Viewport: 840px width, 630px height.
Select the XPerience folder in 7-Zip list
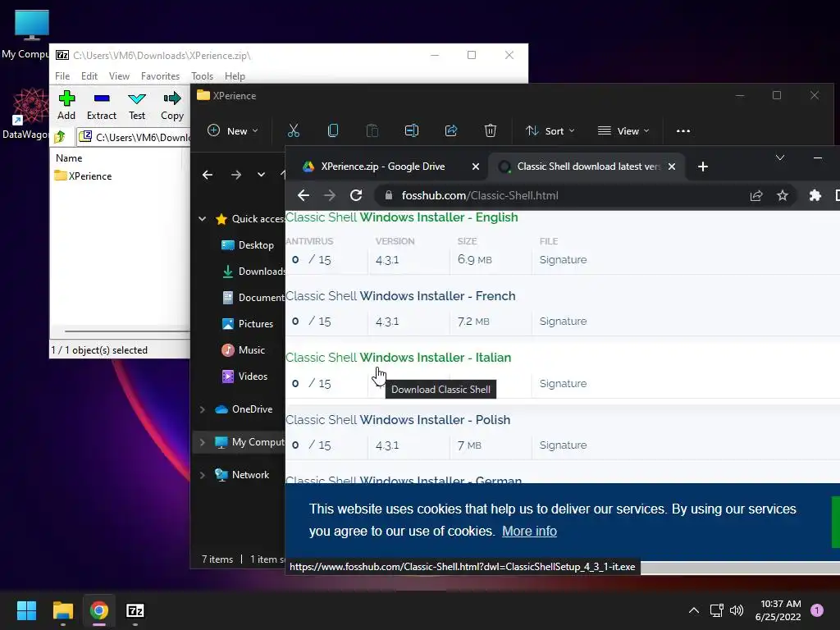83,176
